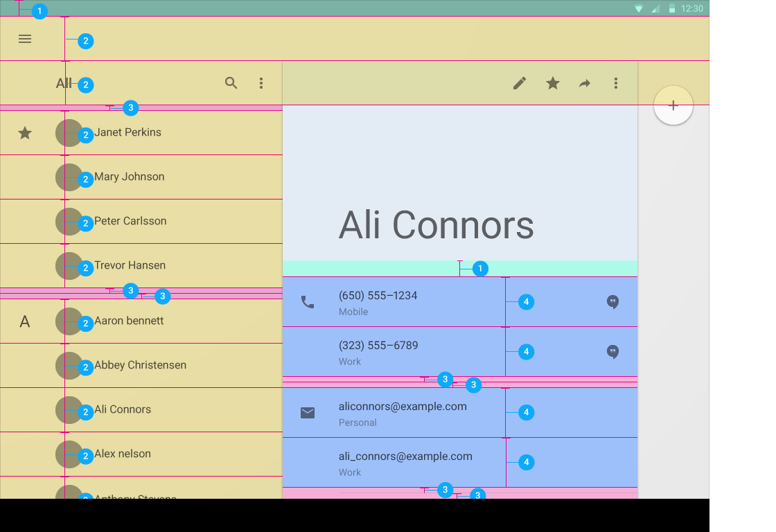The image size is (776, 532).
Task: Tap the email envelope icon
Action: pos(308,413)
